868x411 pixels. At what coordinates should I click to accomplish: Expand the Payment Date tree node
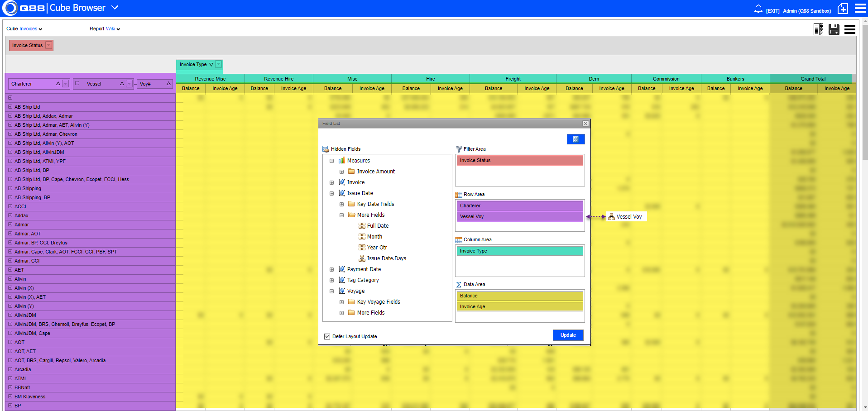coord(331,269)
